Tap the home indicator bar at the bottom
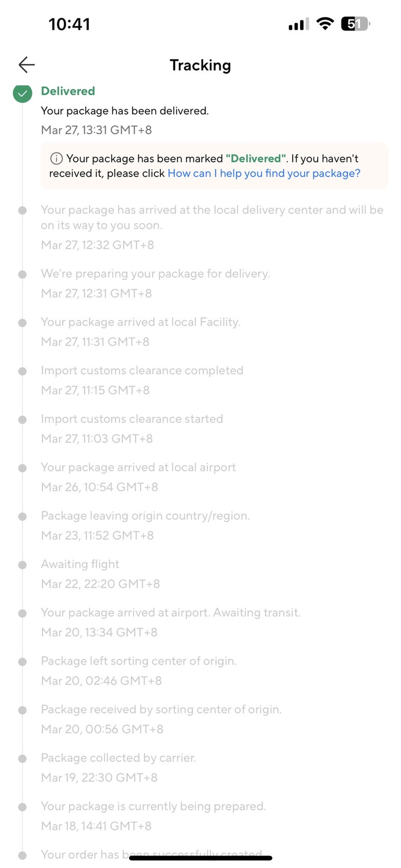401x868 pixels. (x=200, y=858)
